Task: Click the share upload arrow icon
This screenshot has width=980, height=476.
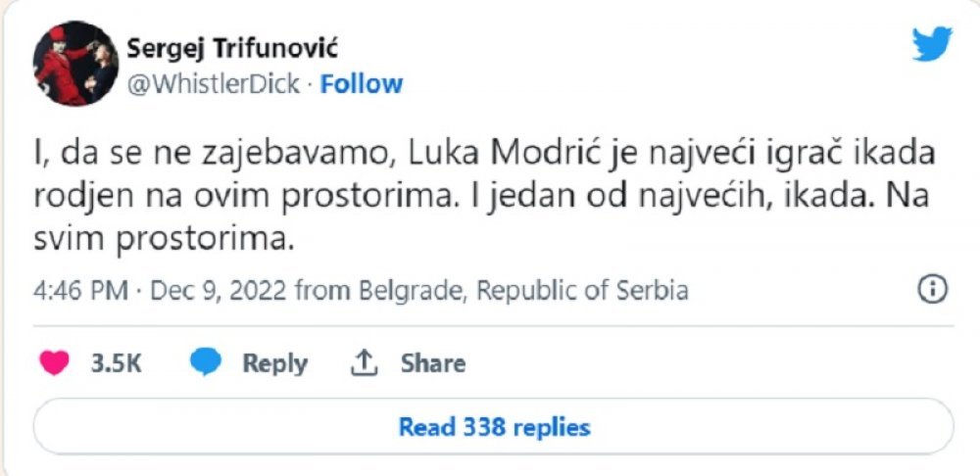Action: tap(365, 363)
